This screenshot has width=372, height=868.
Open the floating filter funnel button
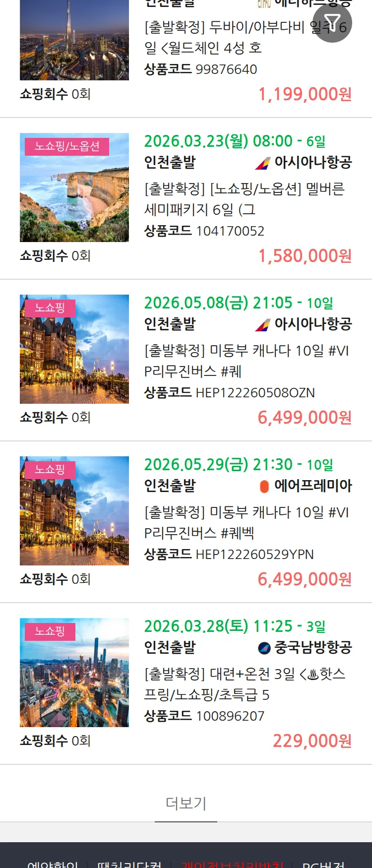(x=332, y=23)
